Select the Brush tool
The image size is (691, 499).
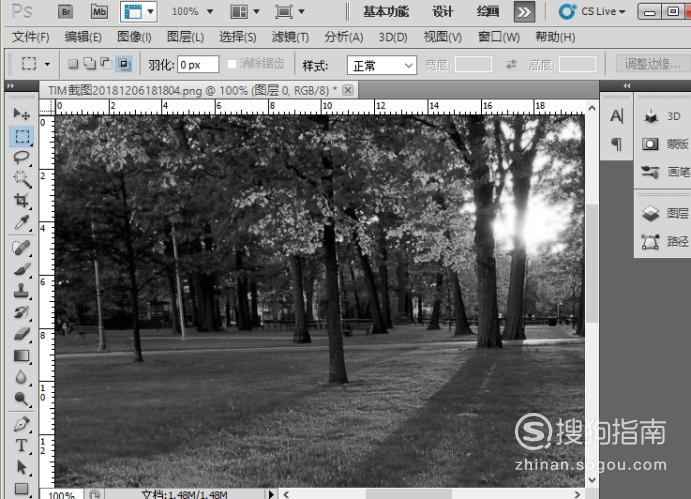[21, 269]
